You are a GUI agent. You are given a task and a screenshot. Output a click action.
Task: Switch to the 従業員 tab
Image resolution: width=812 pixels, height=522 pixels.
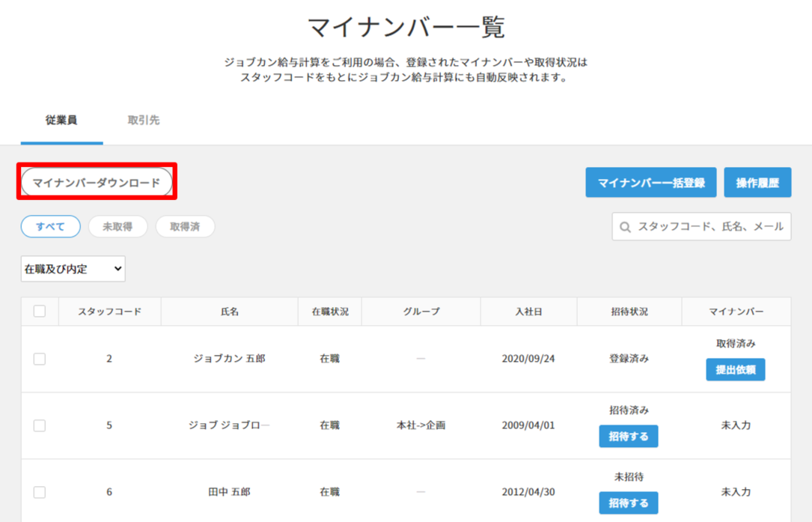coord(61,121)
